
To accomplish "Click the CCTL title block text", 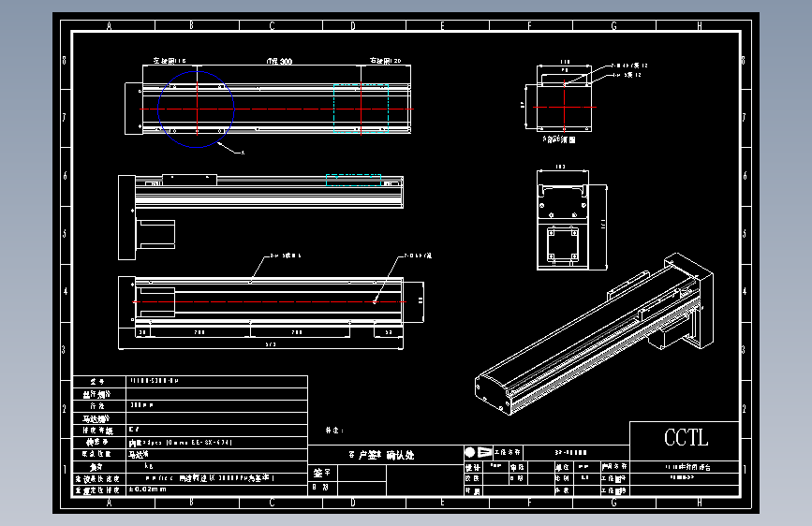I will pos(686,438).
